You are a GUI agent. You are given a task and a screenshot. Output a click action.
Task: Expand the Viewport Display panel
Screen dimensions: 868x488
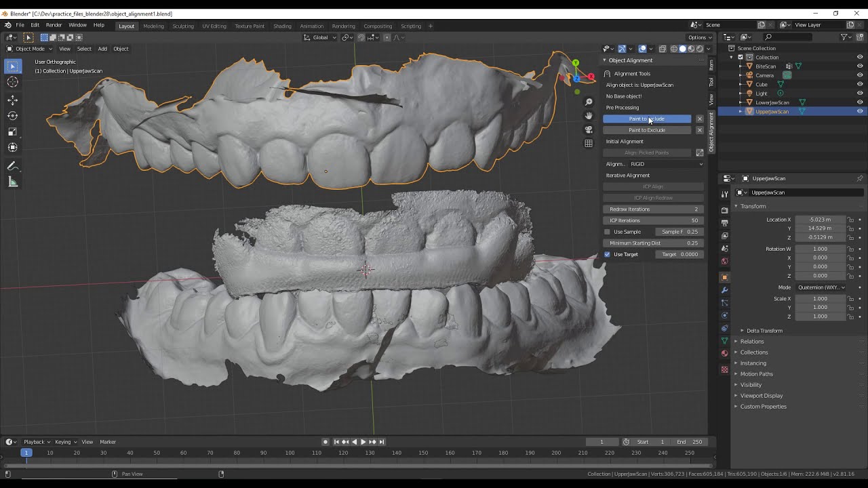(761, 396)
